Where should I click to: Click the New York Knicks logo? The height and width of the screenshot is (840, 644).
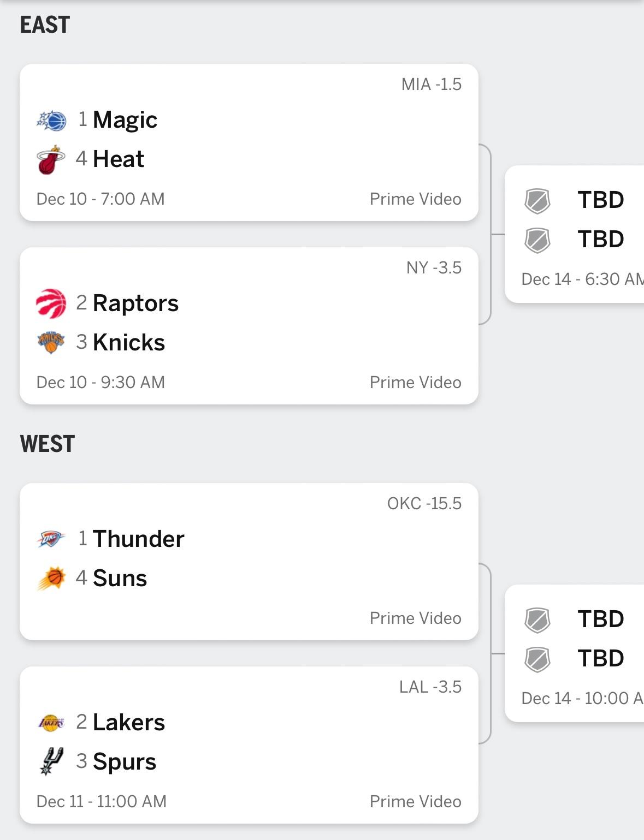click(x=51, y=343)
